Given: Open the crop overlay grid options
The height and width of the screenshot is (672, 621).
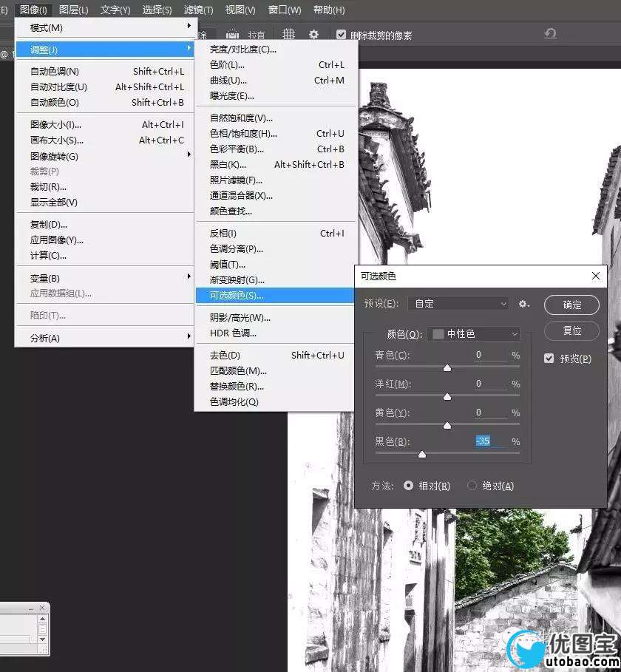Looking at the screenshot, I should (x=289, y=35).
